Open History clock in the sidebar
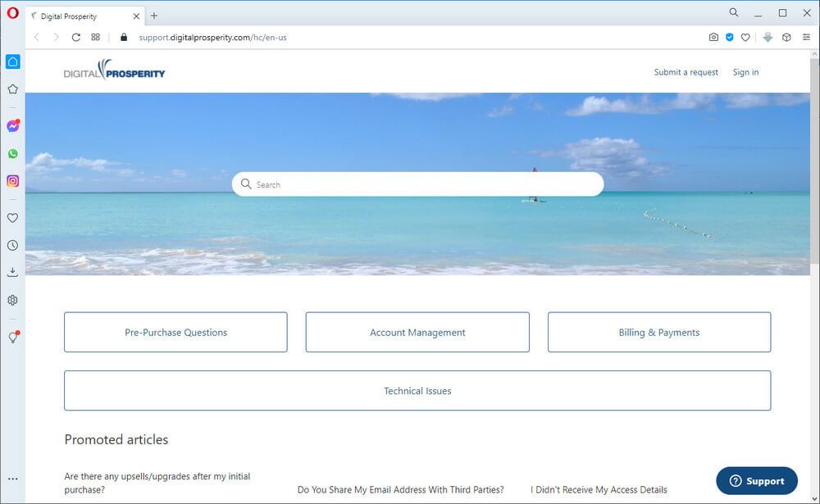Image resolution: width=820 pixels, height=504 pixels. tap(12, 245)
